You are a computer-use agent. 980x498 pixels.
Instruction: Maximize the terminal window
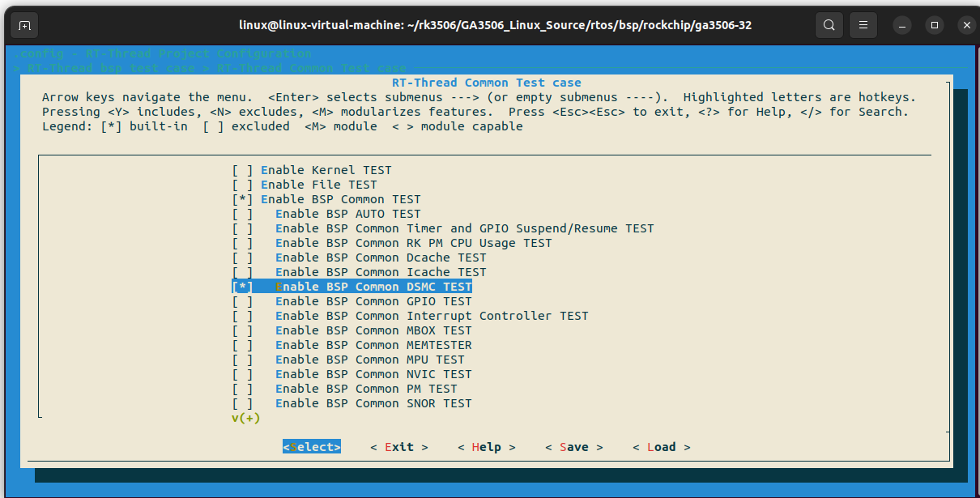click(935, 25)
